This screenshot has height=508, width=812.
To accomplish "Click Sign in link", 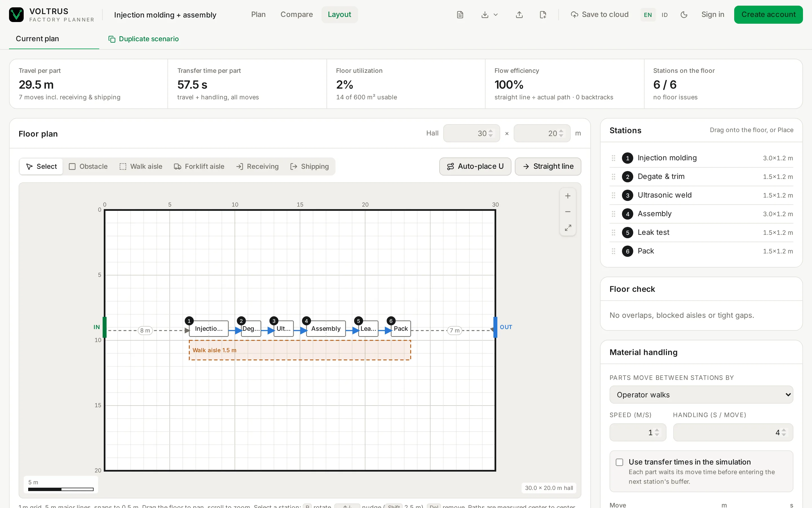I will coord(713,15).
